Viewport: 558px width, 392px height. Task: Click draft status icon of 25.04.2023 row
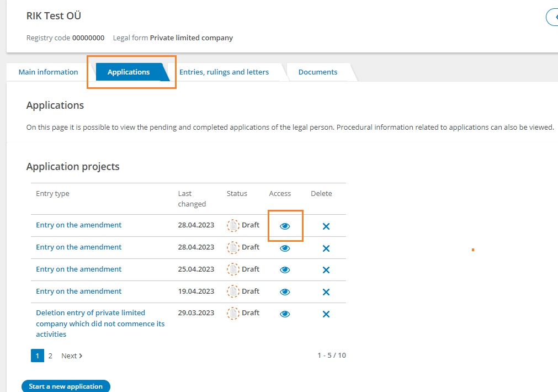pyautogui.click(x=233, y=269)
